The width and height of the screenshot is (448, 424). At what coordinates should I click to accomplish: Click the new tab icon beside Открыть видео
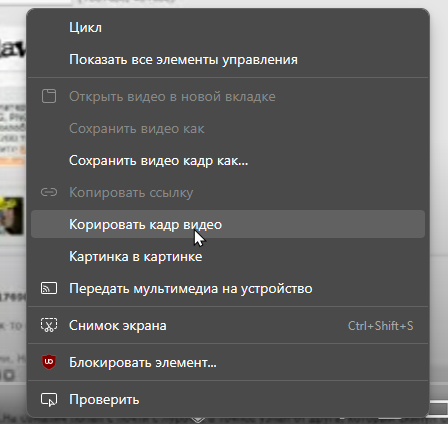(49, 96)
